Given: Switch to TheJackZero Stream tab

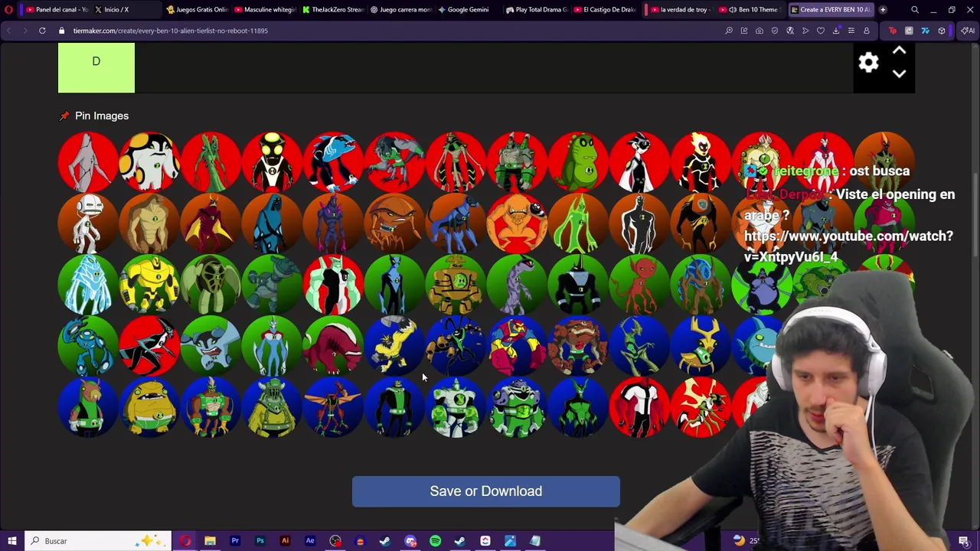Looking at the screenshot, I should [x=333, y=9].
